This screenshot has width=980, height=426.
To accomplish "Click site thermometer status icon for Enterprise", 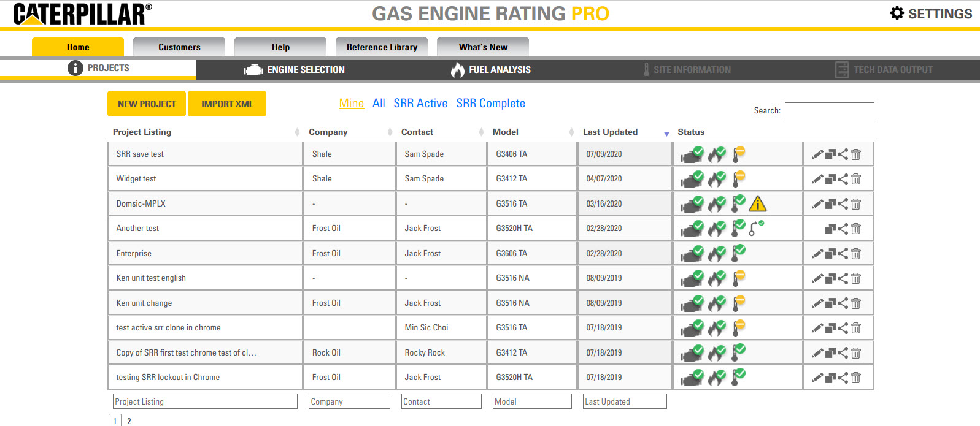I will pyautogui.click(x=739, y=253).
